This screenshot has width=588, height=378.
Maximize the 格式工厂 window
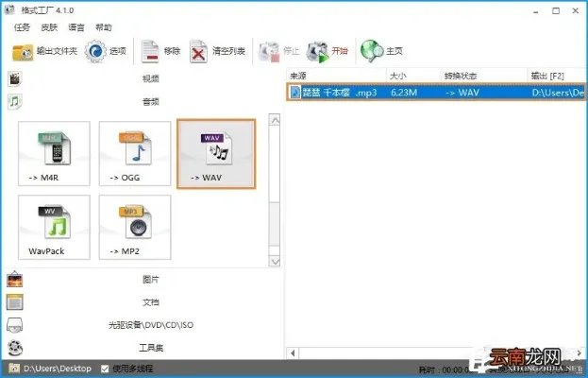[556, 11]
